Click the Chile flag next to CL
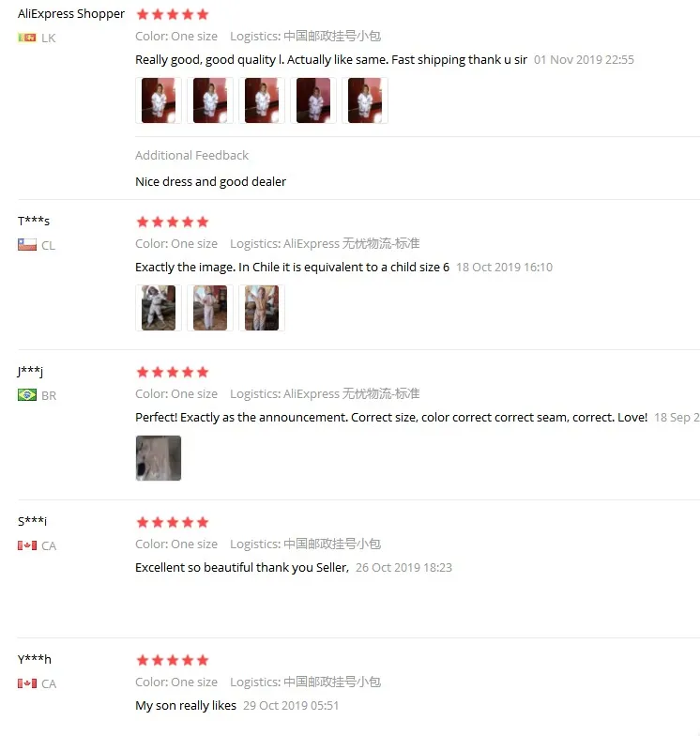Screen dimensions: 700x736 pyautogui.click(x=26, y=244)
